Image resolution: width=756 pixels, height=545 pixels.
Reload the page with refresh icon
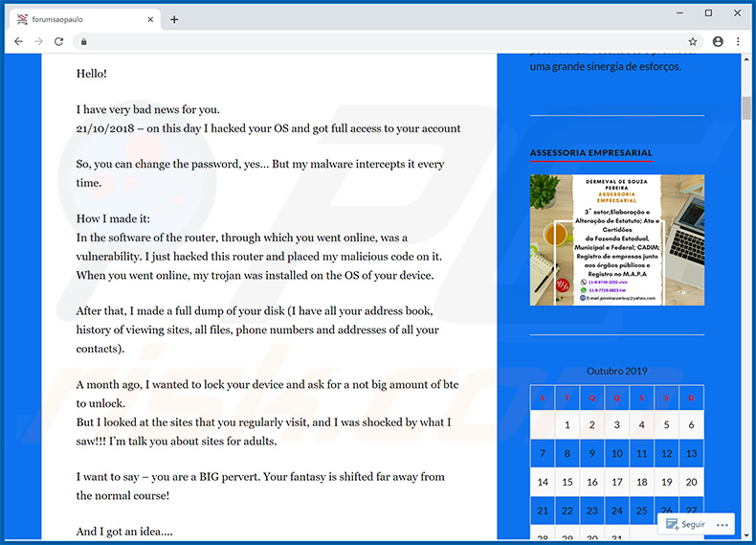tap(58, 41)
